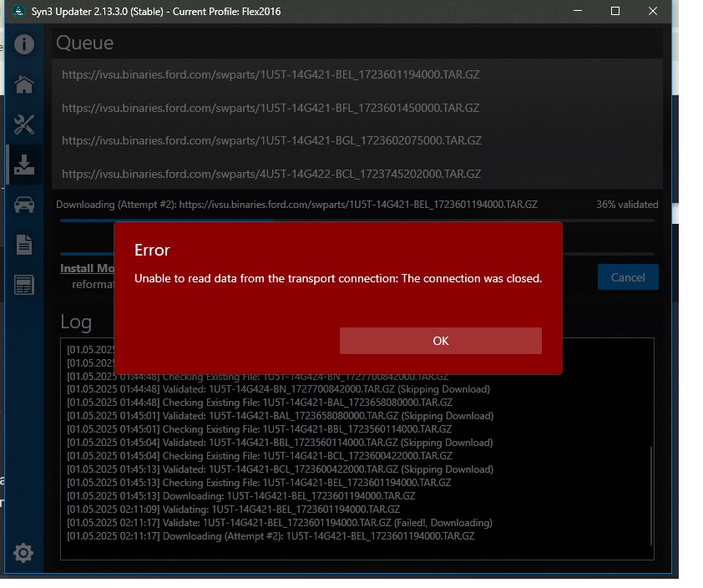Open the About info page icon
703x588 pixels.
pos(23,44)
